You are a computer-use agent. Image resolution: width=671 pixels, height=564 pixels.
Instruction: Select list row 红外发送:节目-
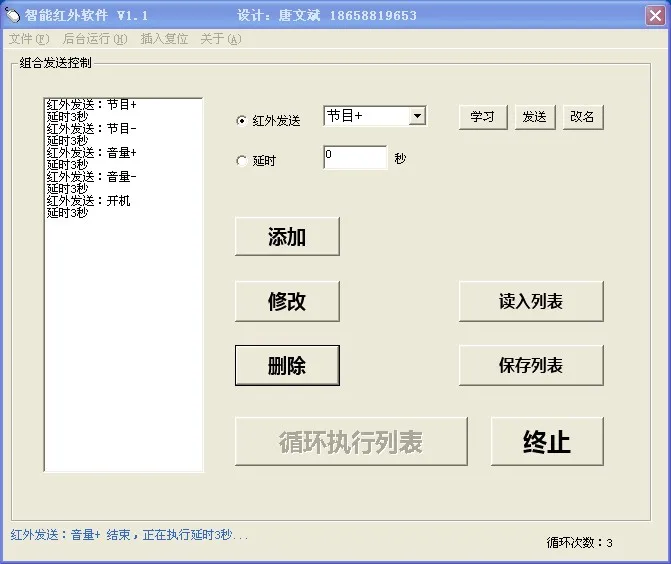coord(123,128)
